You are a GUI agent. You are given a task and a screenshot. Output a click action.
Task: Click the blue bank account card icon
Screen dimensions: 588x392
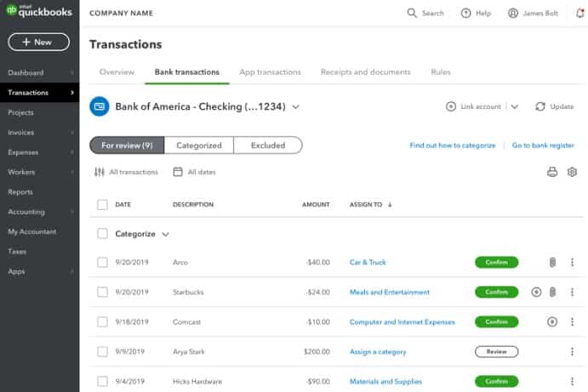[x=100, y=106]
